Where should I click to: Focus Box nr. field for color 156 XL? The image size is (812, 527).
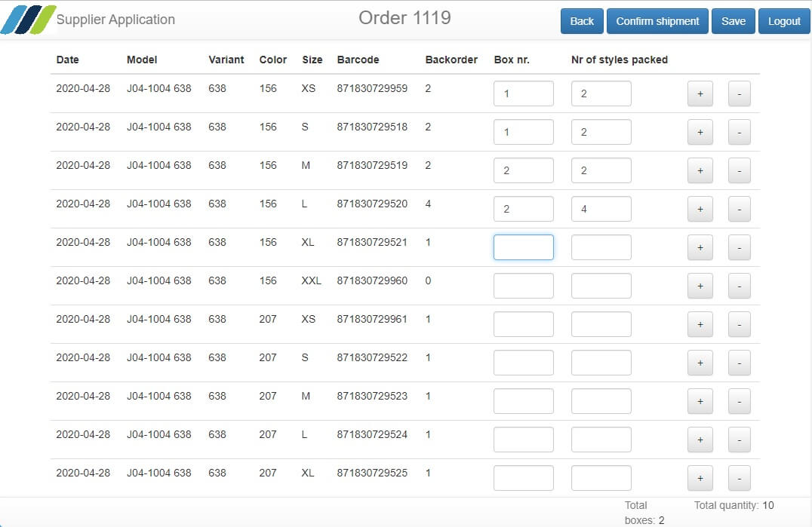[x=523, y=247]
